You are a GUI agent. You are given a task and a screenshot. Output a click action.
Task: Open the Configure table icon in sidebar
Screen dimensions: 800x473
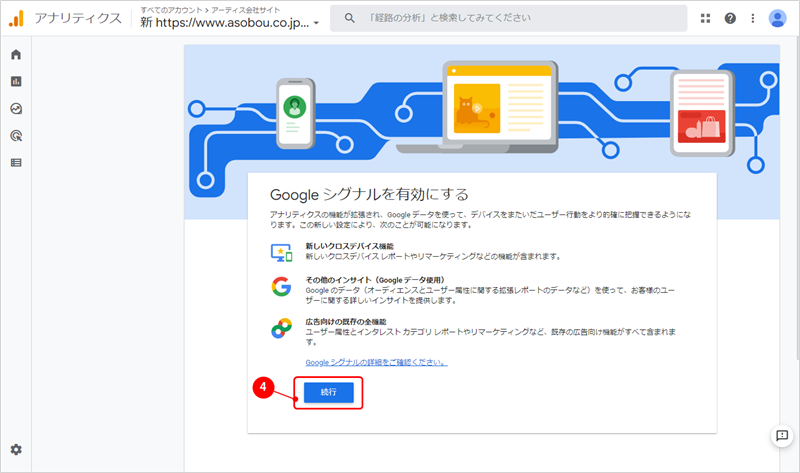[16, 163]
